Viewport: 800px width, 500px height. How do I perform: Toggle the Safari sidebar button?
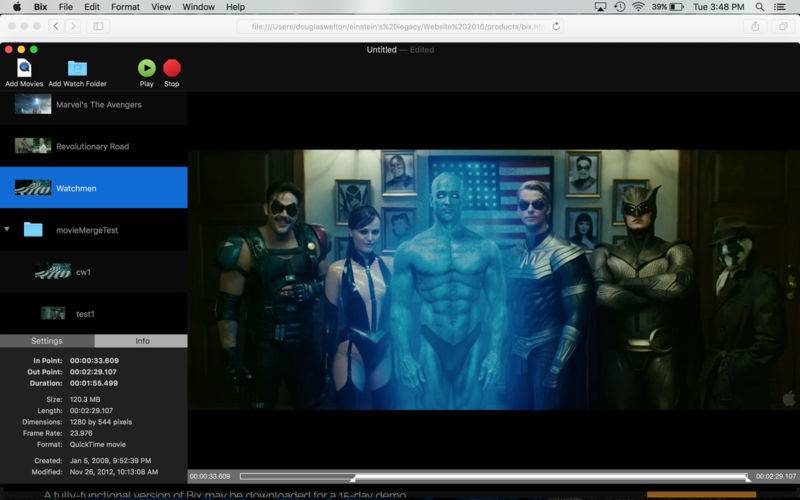(98, 26)
